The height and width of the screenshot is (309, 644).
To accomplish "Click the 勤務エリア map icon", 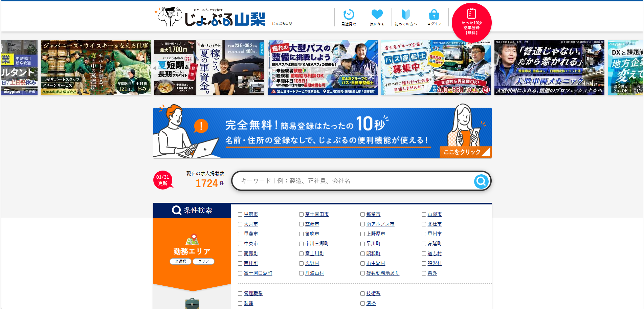I will point(192,240).
